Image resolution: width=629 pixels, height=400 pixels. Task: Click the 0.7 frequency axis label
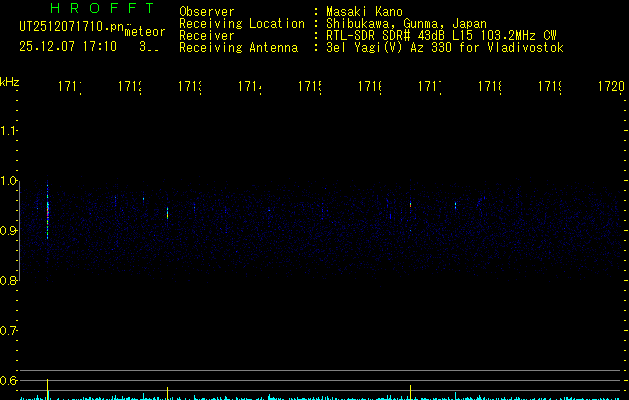(x=8, y=331)
